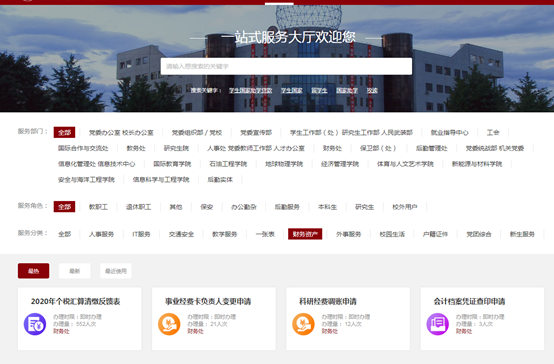
Task: Choose the 教职工 service role filter
Action: point(98,207)
